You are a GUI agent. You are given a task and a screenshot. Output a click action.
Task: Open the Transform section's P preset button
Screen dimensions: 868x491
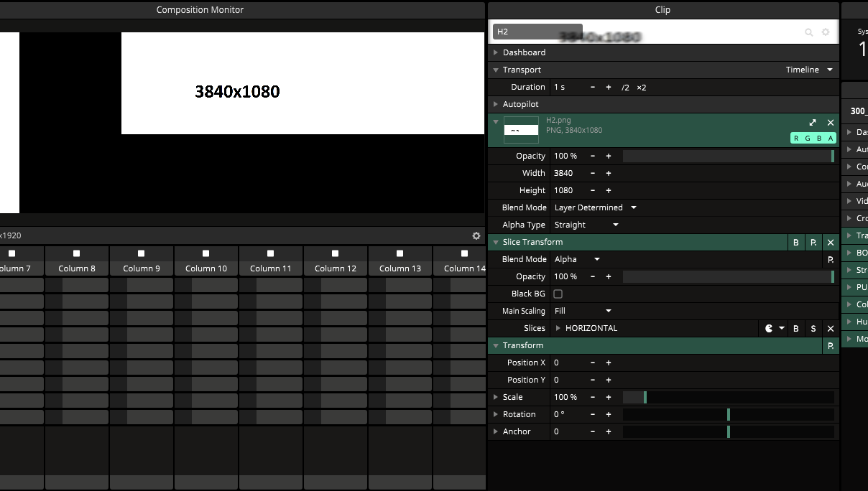click(x=831, y=346)
